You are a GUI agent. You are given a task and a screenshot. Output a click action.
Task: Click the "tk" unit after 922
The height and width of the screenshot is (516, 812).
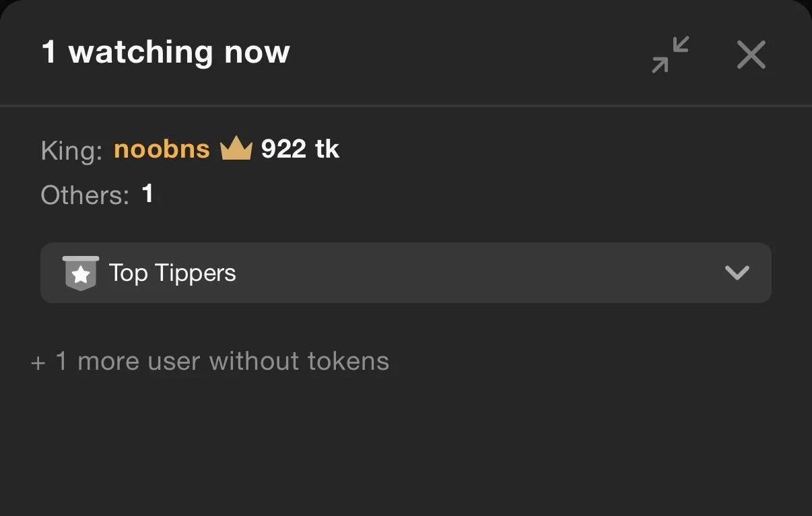(327, 149)
